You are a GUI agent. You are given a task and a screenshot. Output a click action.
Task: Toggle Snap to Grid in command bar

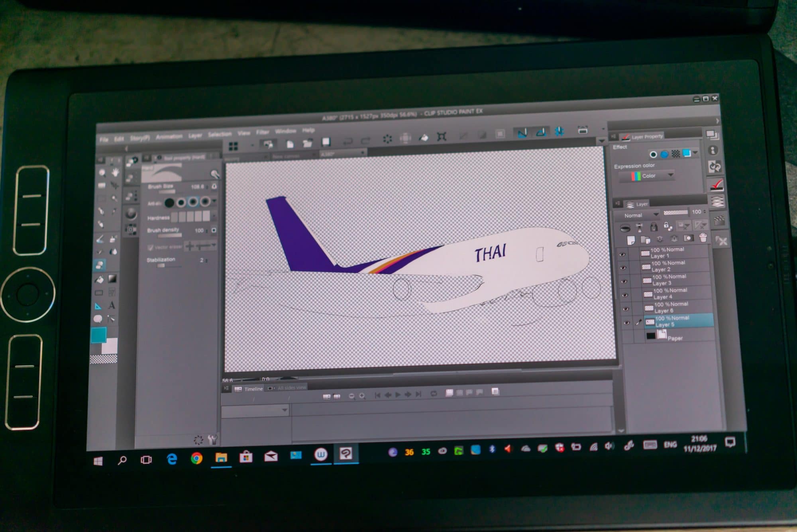coord(559,131)
